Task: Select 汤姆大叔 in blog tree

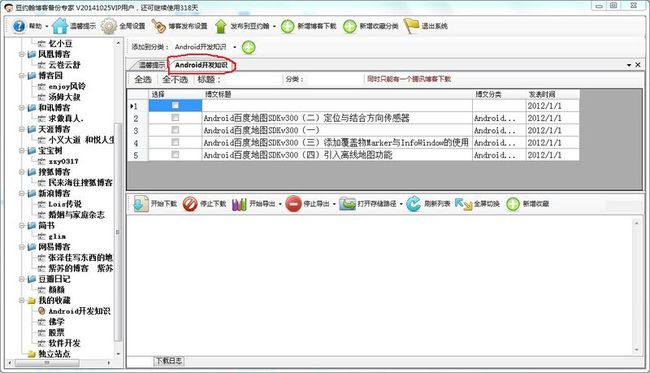Action: coord(64,97)
